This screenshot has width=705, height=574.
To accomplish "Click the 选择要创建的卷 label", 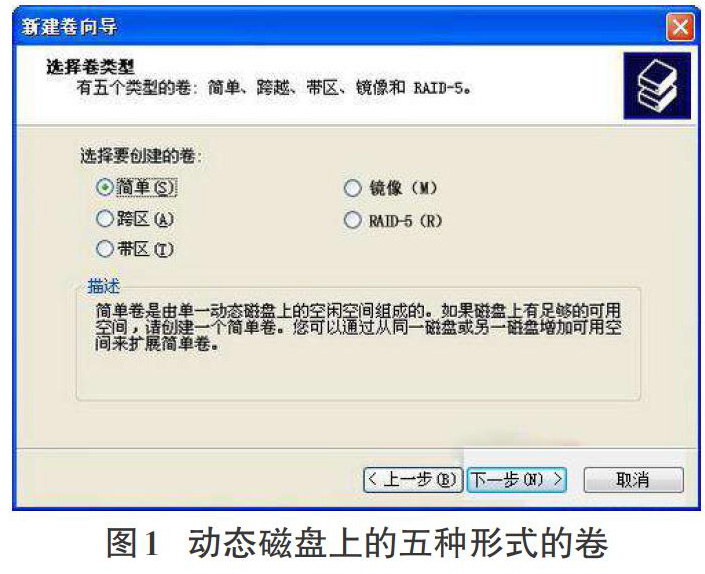I will (x=141, y=156).
